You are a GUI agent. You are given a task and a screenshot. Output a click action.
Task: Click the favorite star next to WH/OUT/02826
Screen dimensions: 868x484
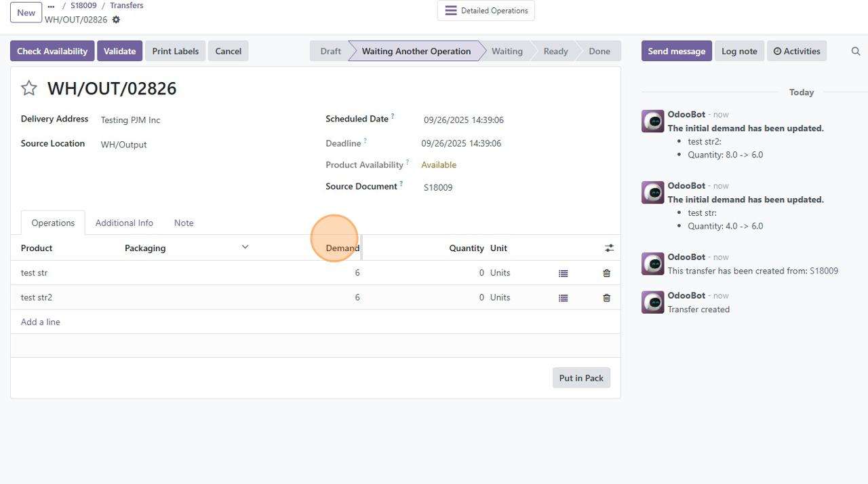pyautogui.click(x=28, y=88)
